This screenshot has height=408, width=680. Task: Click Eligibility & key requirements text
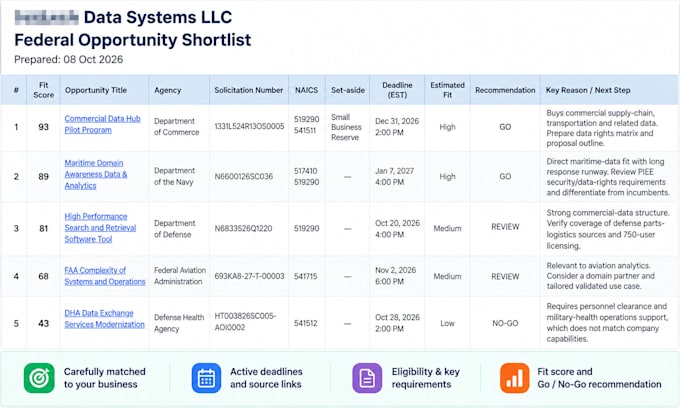pos(425,378)
